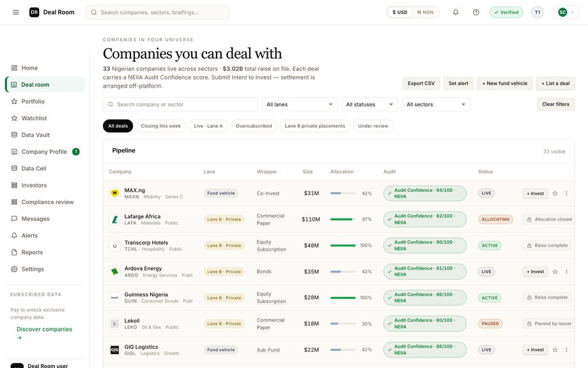
Task: Click the Transcorp Hotels logo
Action: coord(115,246)
